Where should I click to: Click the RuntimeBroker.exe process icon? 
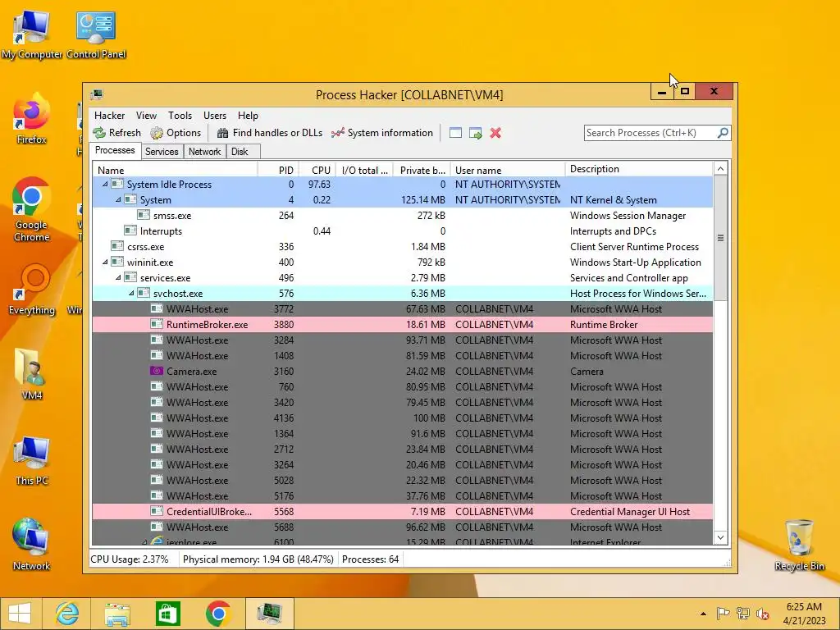point(157,324)
